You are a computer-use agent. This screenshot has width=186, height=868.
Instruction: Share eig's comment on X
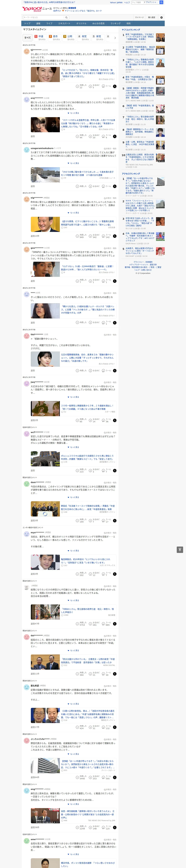(115, 236)
